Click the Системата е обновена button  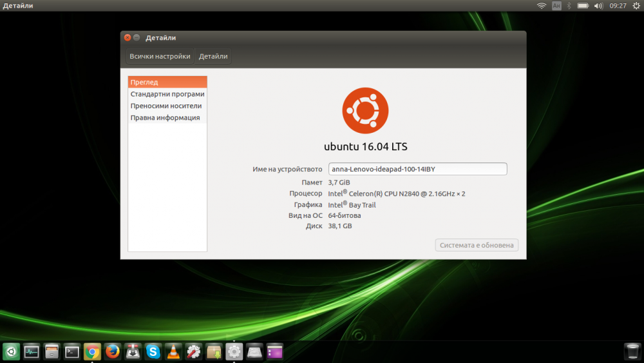[x=477, y=245]
